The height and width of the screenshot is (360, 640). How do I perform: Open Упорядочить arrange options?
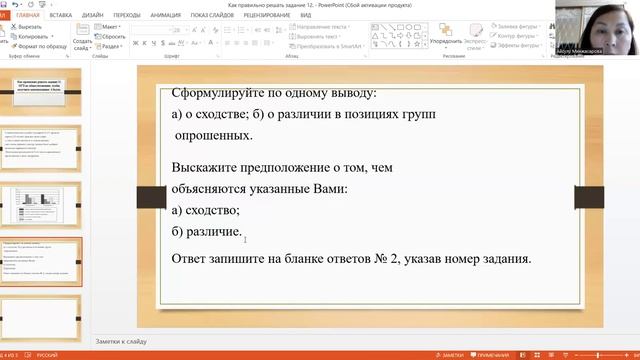[x=446, y=36]
